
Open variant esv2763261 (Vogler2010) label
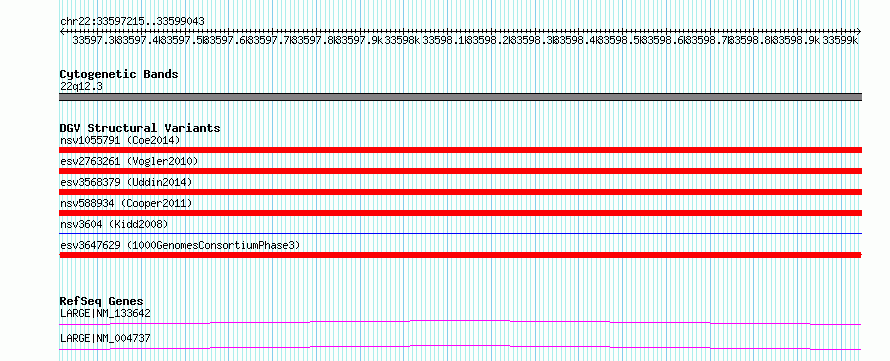[x=129, y=162]
